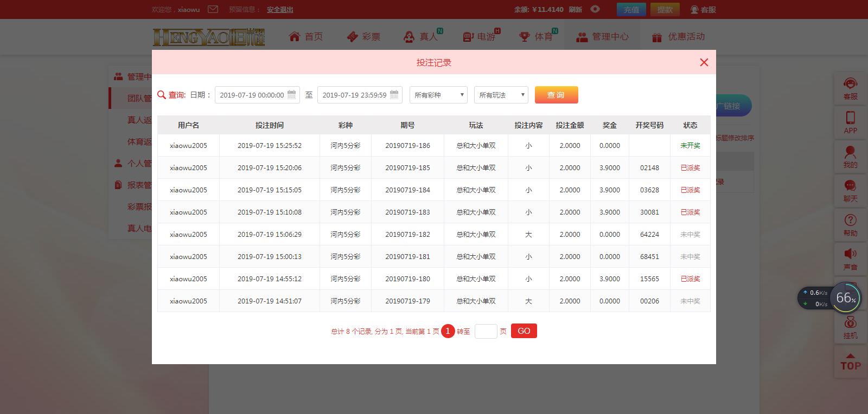Jump to TOP of page
Viewport: 868px width, 414px height.
pyautogui.click(x=850, y=361)
